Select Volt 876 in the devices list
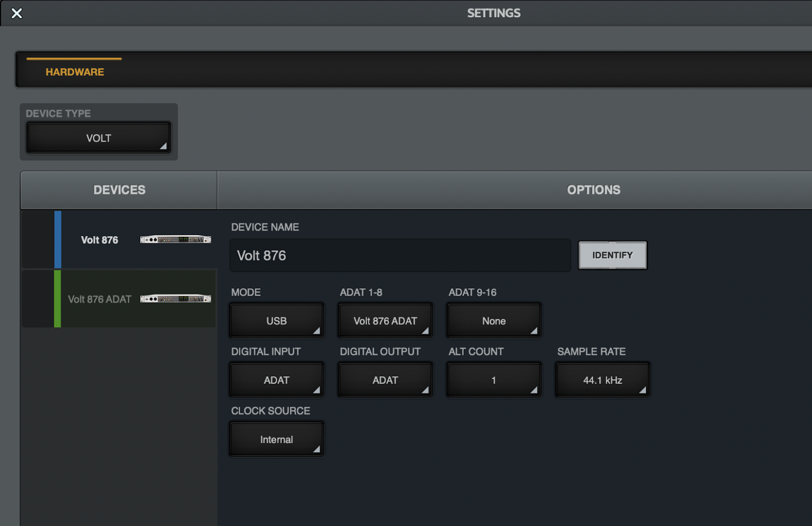Screen dimensions: 812x526 pos(99,240)
